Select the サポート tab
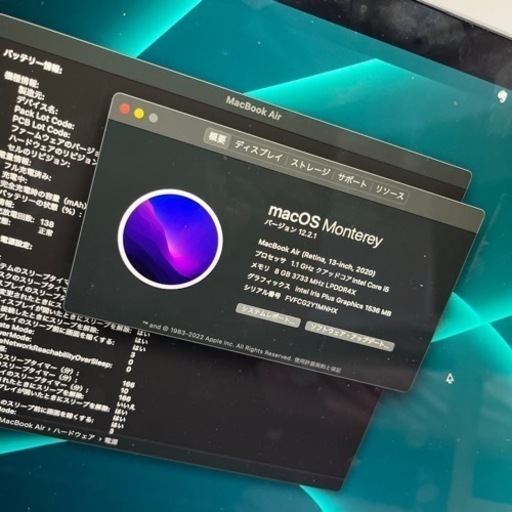512x512 pixels. click(352, 180)
